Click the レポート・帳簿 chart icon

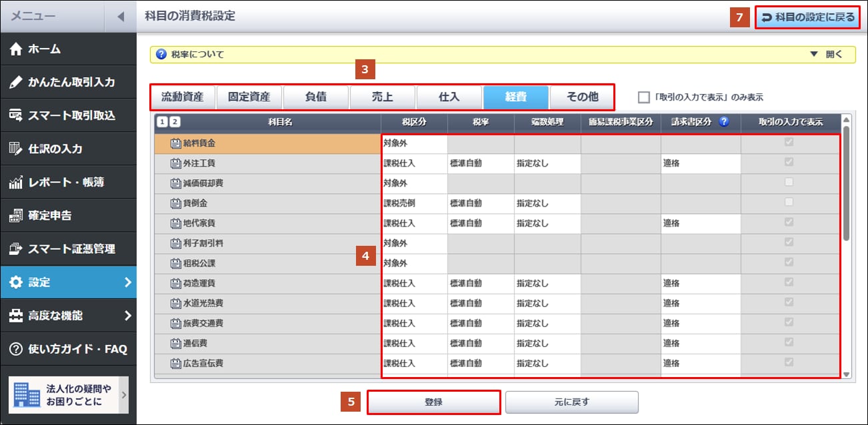tap(16, 183)
